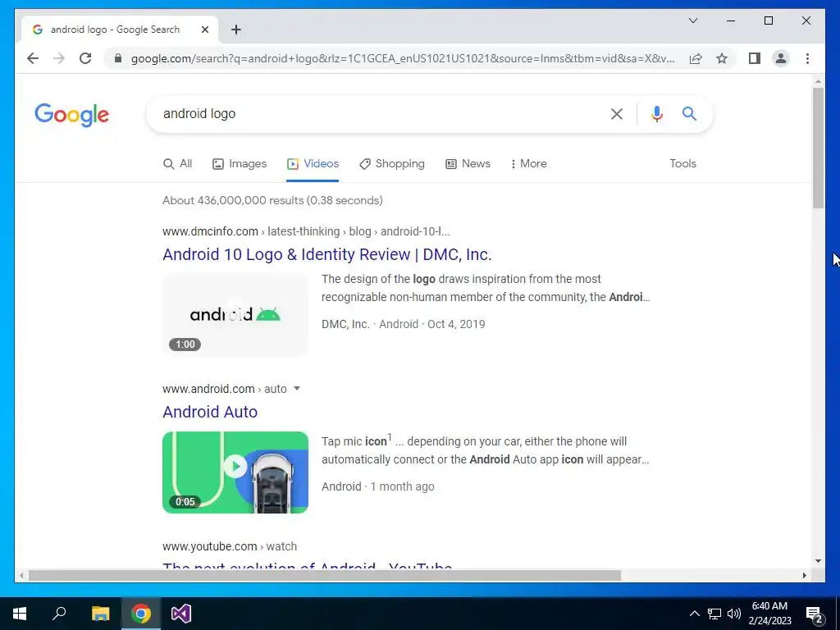This screenshot has width=840, height=630.
Task: Click the vertical scrollbar thumb
Action: tap(818, 148)
